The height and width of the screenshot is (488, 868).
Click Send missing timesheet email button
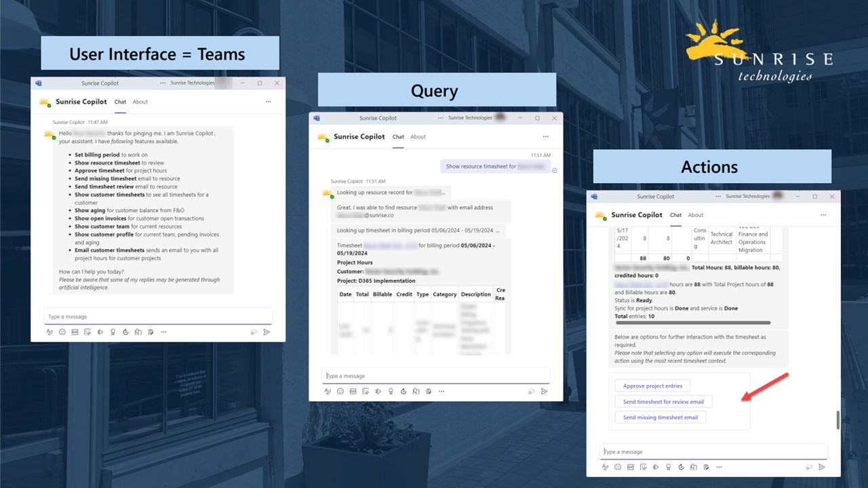[660, 418]
